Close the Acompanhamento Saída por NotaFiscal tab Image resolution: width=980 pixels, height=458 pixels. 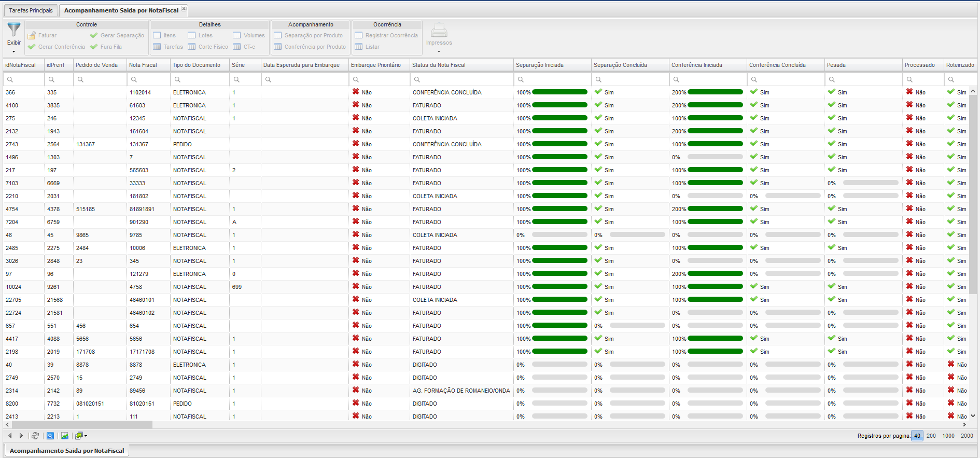184,9
